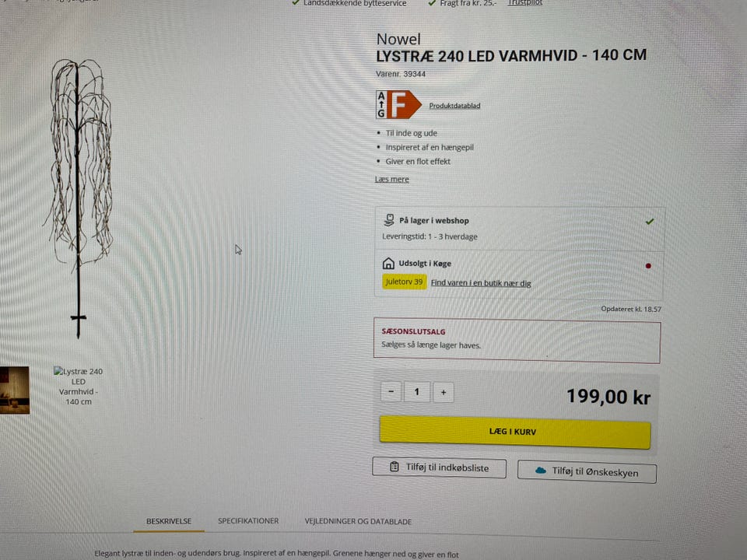This screenshot has width=747, height=560.
Task: Click the red sold-out status dot
Action: pyautogui.click(x=648, y=266)
